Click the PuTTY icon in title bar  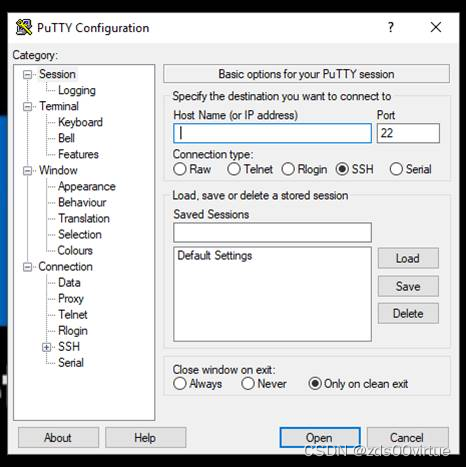click(24, 27)
